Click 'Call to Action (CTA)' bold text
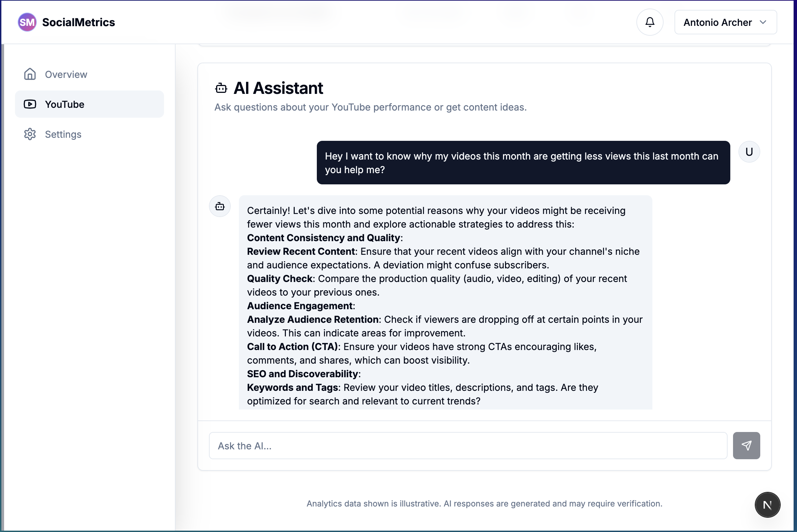 292,347
